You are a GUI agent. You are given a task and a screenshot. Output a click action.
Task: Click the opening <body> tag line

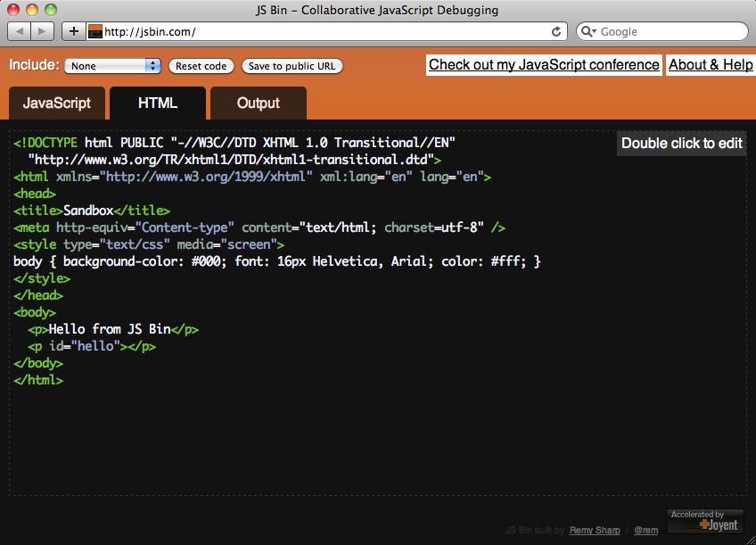coord(35,312)
